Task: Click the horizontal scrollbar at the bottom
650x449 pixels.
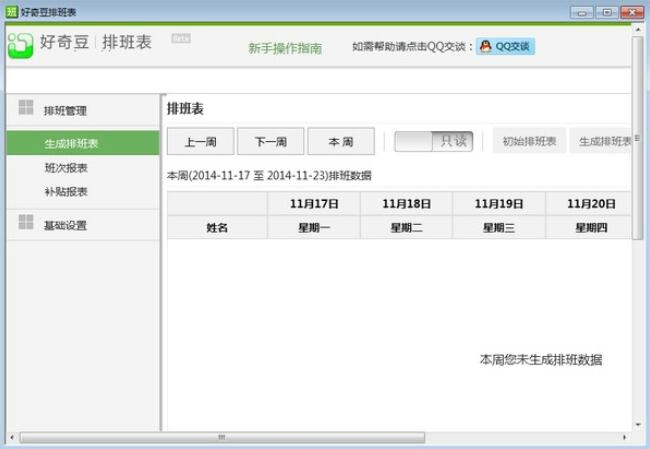Action: (x=220, y=437)
